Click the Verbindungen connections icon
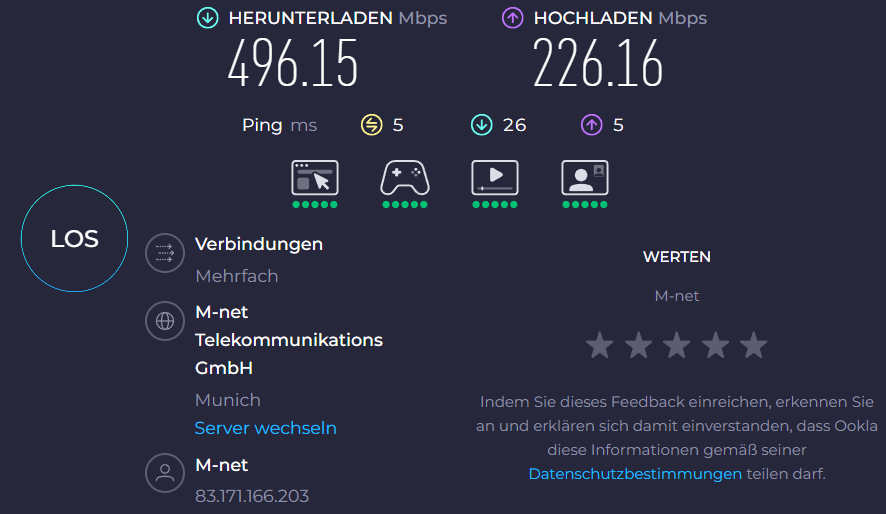Image resolution: width=886 pixels, height=514 pixels. [x=165, y=253]
